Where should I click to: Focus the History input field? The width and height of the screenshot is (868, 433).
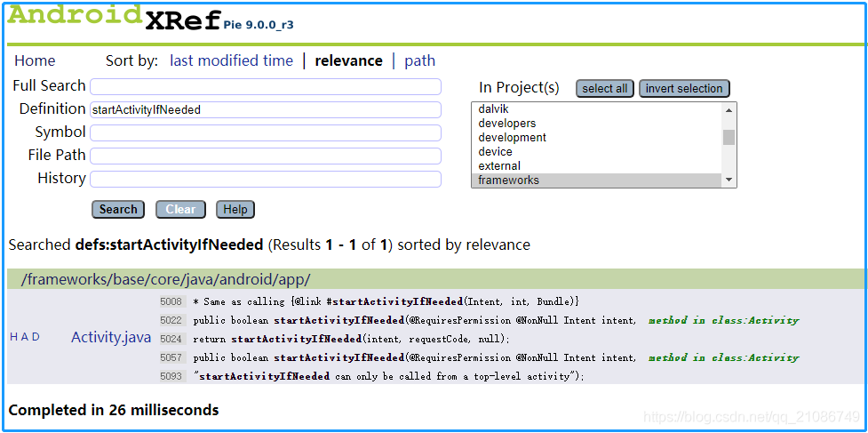click(x=266, y=180)
